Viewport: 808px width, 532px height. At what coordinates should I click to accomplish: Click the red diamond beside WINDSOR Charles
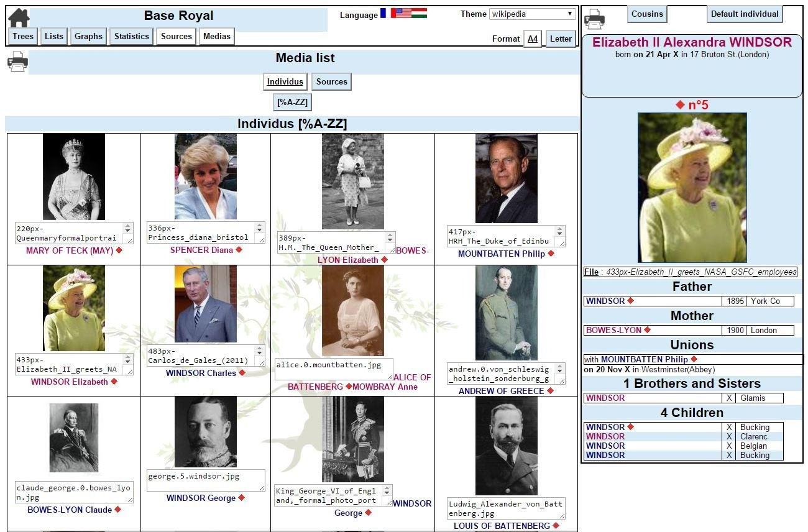click(241, 373)
